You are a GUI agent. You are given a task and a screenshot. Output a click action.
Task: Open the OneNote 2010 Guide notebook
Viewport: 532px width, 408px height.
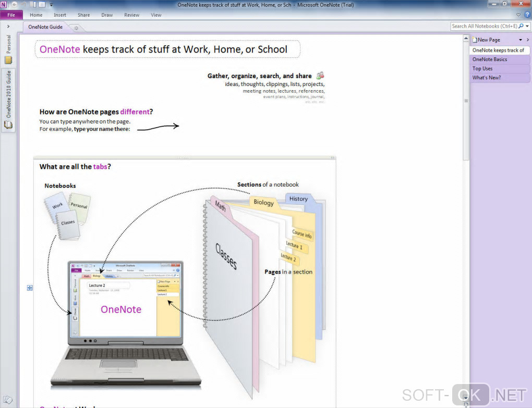click(x=8, y=100)
